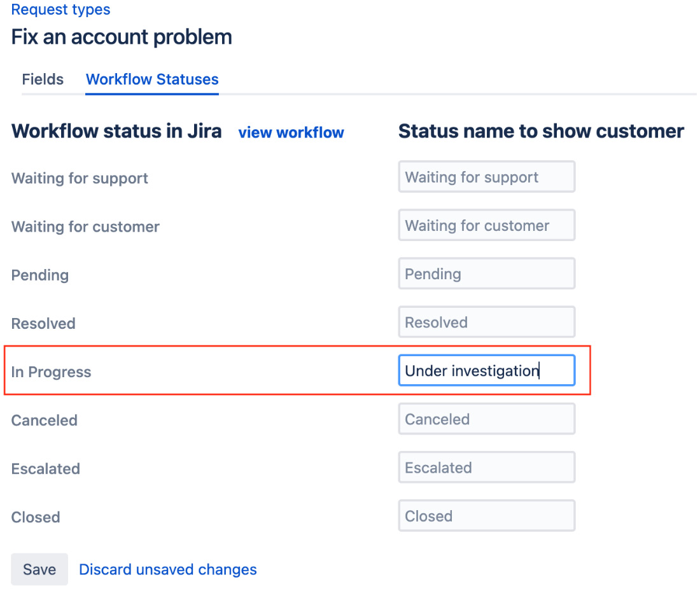Image resolution: width=700 pixels, height=589 pixels.
Task: Focus the Waiting for support customer name field
Action: [486, 177]
